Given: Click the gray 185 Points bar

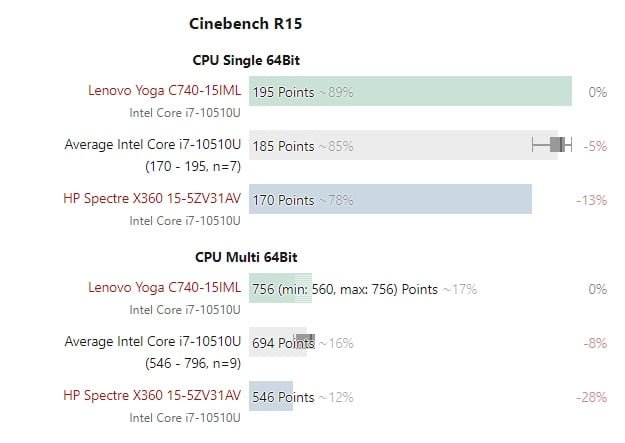Looking at the screenshot, I should click(400, 145).
